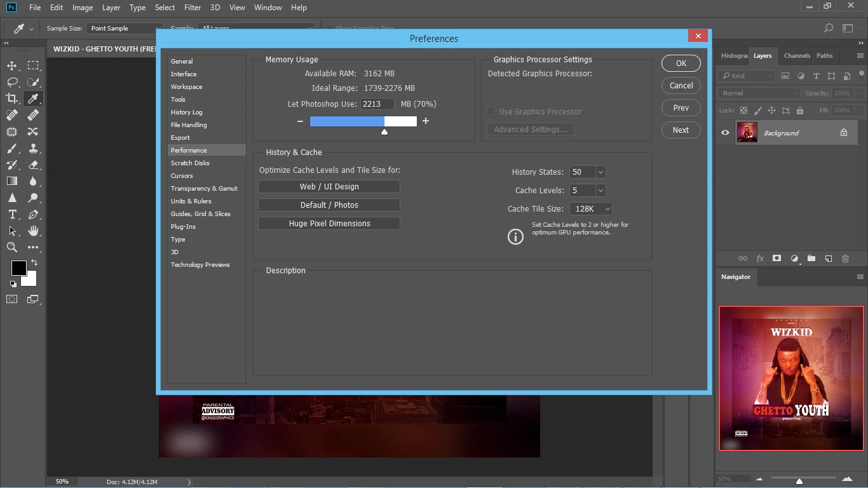Image resolution: width=868 pixels, height=488 pixels.
Task: Switch to the Paths tab
Action: tap(825, 55)
